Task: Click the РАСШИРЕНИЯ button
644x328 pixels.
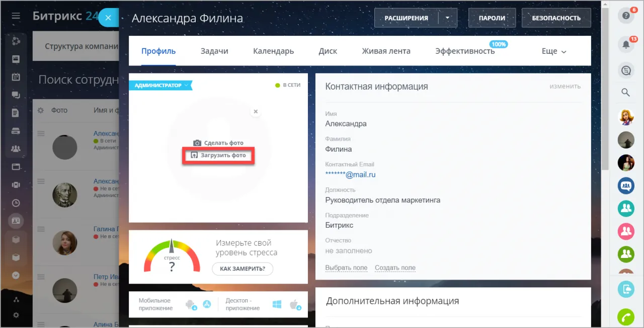Action: pos(407,18)
